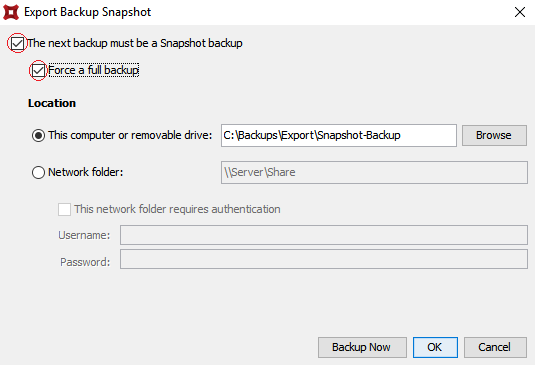
Task: Click the 'Export Backup Snapshot' title text
Action: (x=87, y=12)
